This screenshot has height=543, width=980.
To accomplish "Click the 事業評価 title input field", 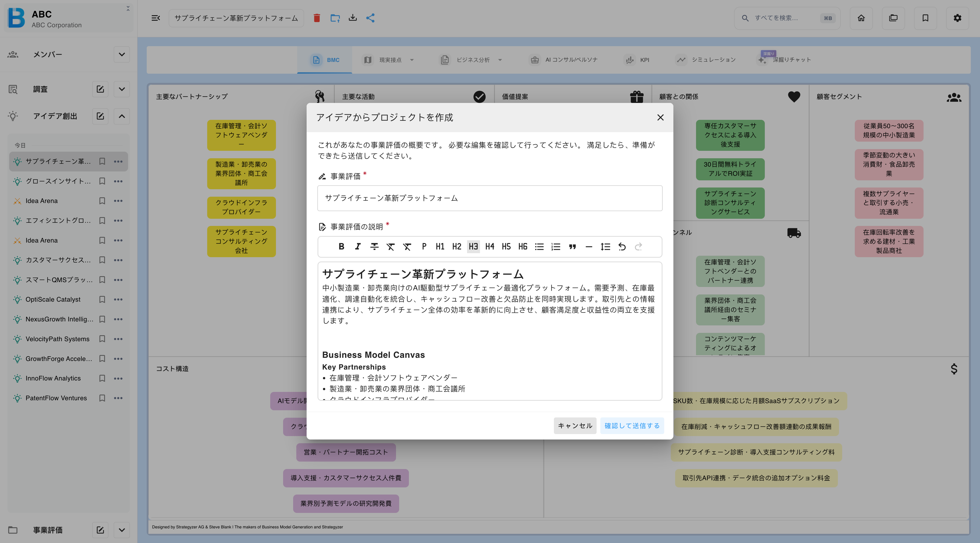I will click(490, 198).
